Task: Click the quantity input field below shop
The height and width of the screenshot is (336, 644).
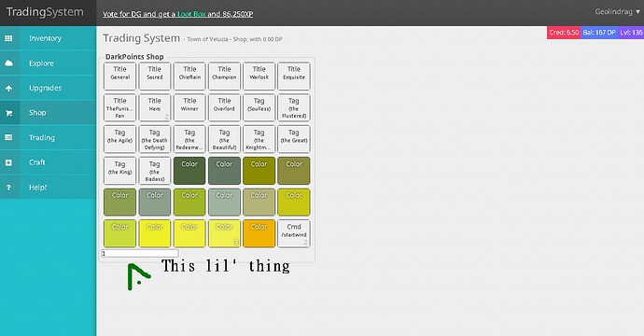Action: tap(140, 254)
